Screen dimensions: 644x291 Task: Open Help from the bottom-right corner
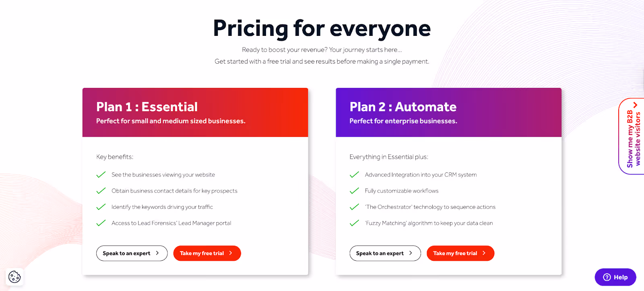(615, 277)
